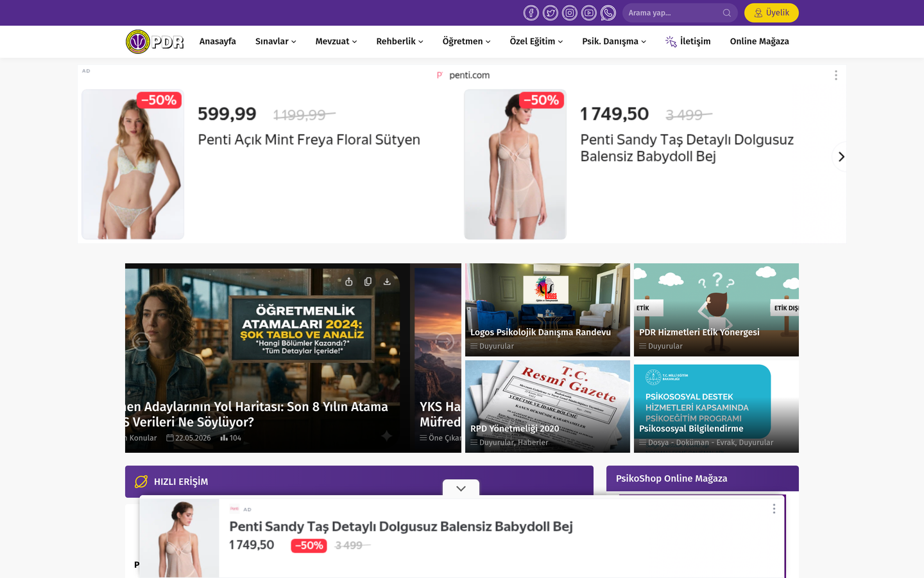Open top ad Penti Sandy Babydoll Bej title
This screenshot has width=924, height=578.
tap(687, 148)
